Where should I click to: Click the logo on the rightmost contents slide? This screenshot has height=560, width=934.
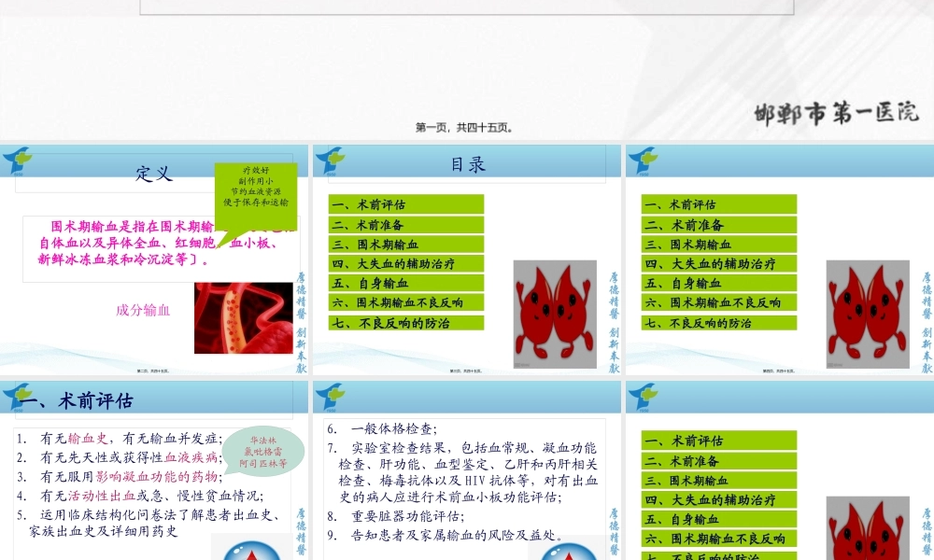click(642, 159)
